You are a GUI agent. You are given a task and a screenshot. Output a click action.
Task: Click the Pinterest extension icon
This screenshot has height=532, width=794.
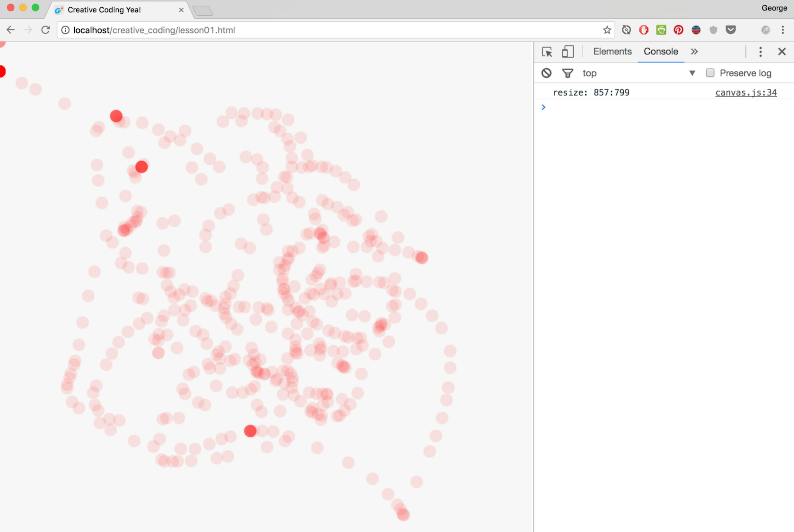coord(678,30)
